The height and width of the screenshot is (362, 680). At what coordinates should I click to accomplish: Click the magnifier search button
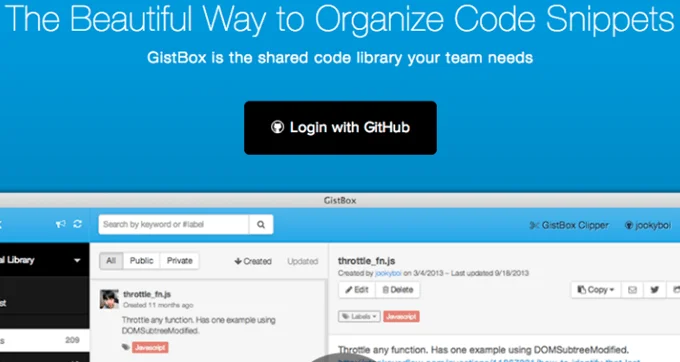[261, 225]
